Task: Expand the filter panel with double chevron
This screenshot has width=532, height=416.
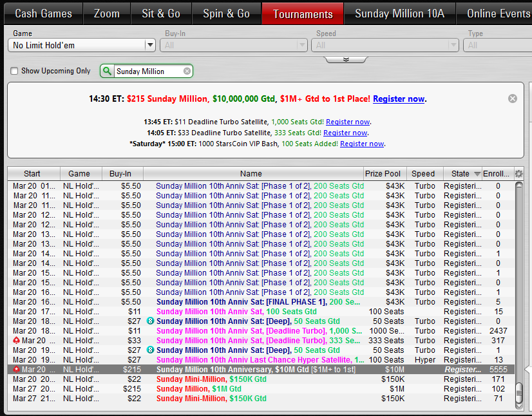Action: click(x=346, y=60)
